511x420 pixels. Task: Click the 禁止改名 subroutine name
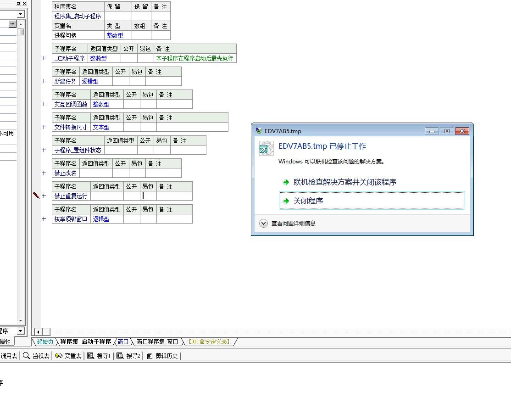point(65,173)
